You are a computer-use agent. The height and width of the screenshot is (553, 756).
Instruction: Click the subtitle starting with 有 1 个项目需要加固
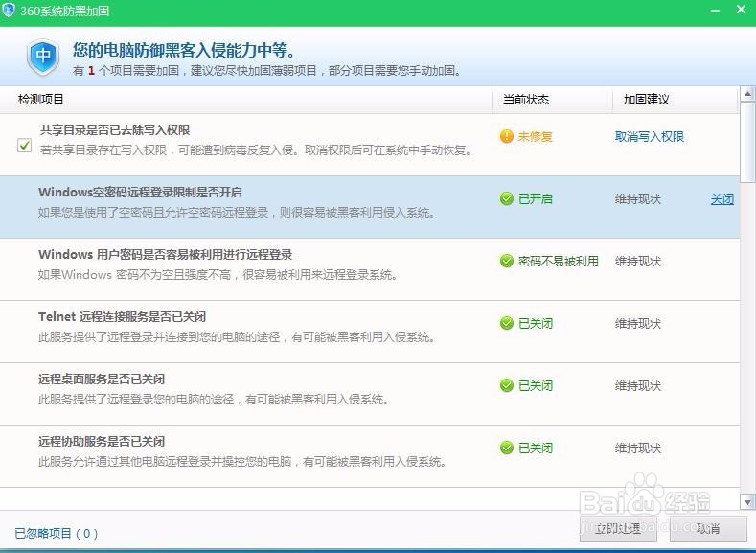click(267, 70)
